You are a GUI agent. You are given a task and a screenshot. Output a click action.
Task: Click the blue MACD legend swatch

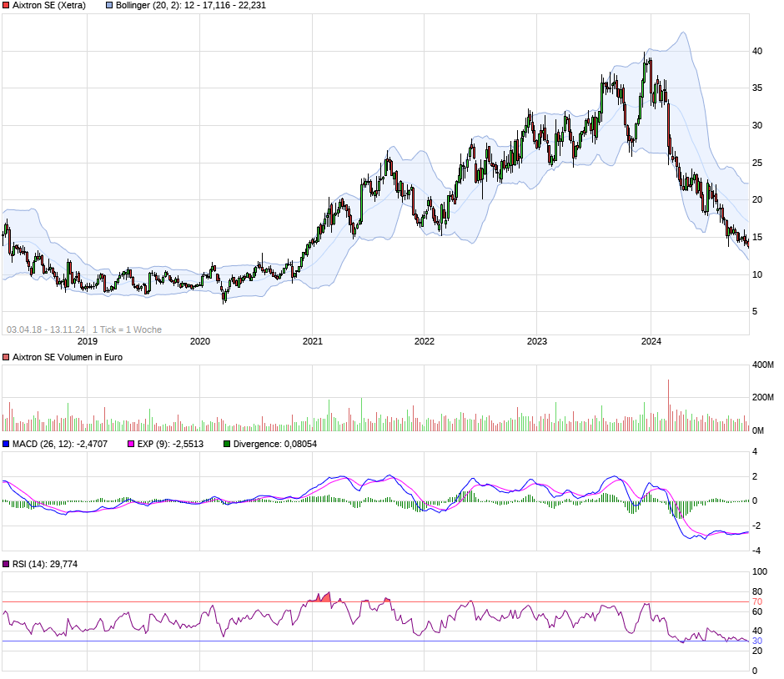coord(6,444)
